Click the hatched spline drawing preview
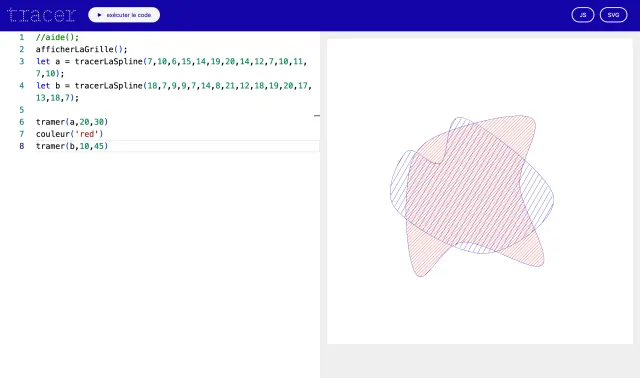The image size is (640, 378). [x=472, y=196]
